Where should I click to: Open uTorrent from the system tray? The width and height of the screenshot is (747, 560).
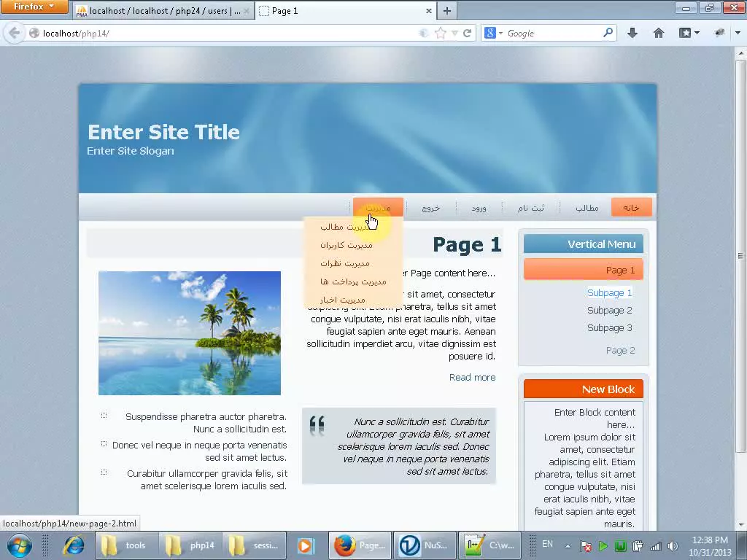[621, 545]
